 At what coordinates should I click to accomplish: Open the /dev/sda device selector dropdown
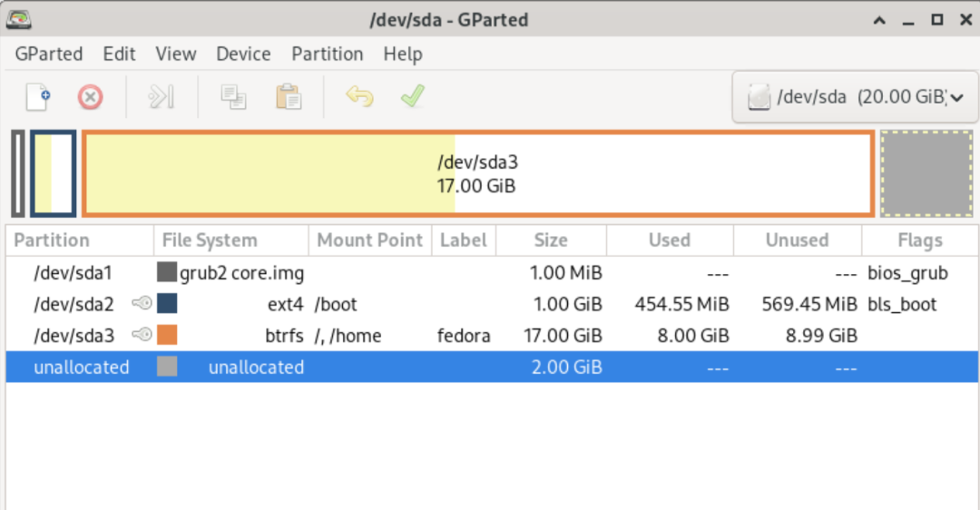855,97
